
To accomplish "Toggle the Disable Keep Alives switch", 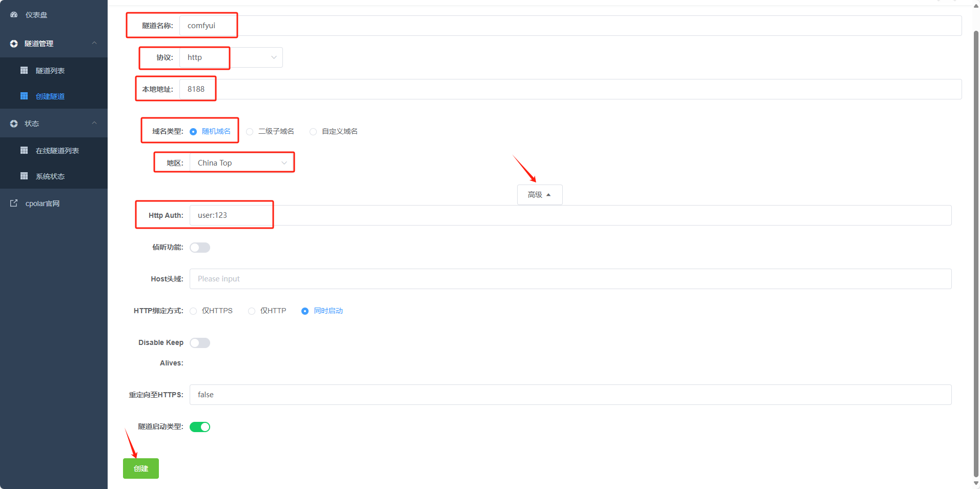I will pyautogui.click(x=200, y=343).
